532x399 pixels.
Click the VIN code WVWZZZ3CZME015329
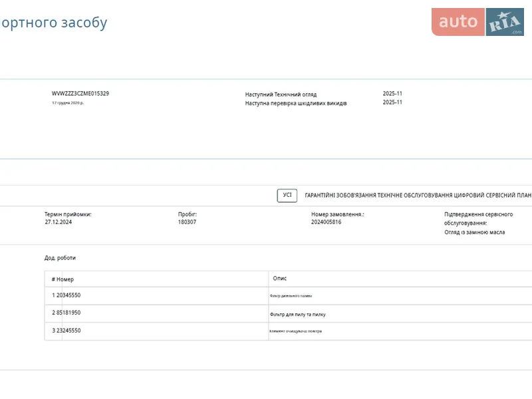[80, 94]
